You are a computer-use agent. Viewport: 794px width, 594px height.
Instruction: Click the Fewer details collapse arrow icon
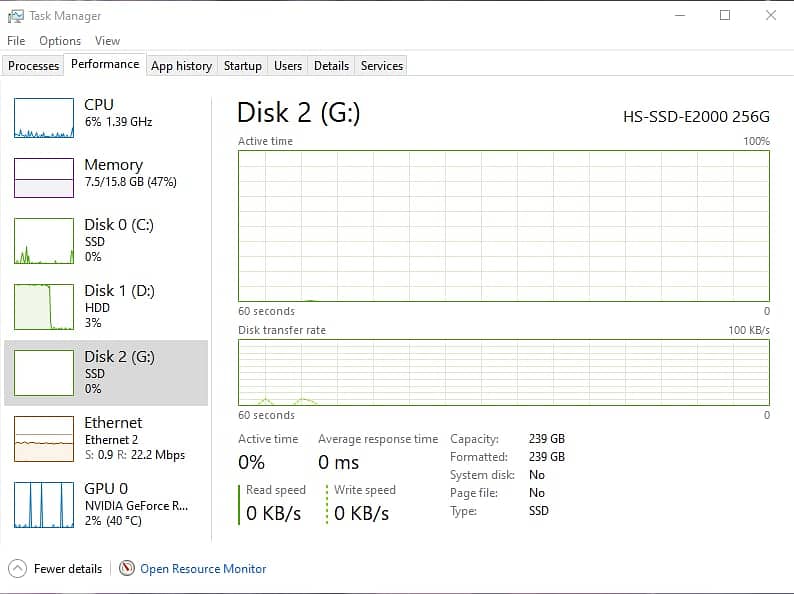pyautogui.click(x=17, y=568)
